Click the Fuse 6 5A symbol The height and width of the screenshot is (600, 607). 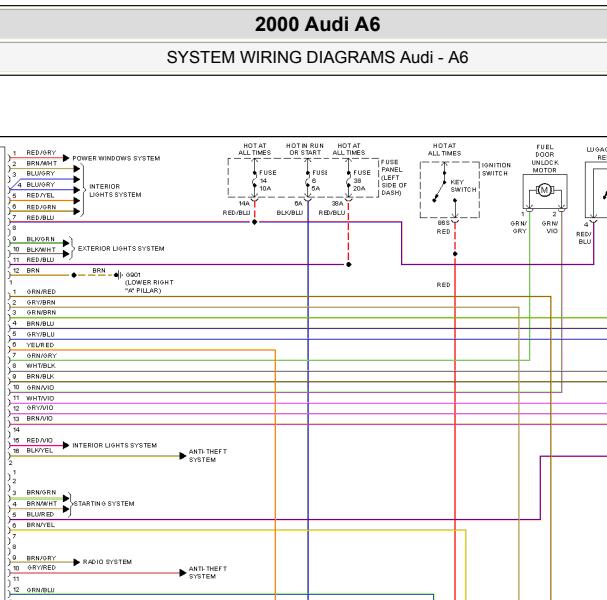pos(308,181)
